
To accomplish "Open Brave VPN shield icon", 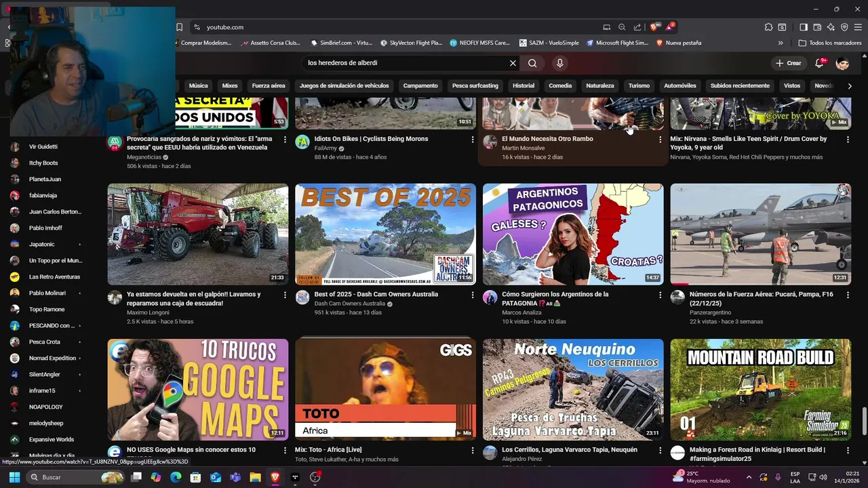I will point(844,27).
